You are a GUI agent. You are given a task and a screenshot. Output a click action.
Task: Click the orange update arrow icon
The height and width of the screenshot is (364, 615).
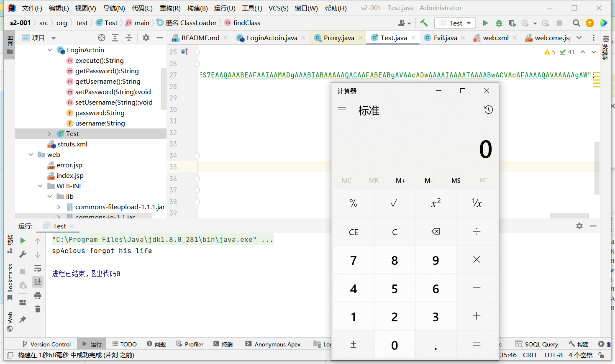click(x=590, y=23)
